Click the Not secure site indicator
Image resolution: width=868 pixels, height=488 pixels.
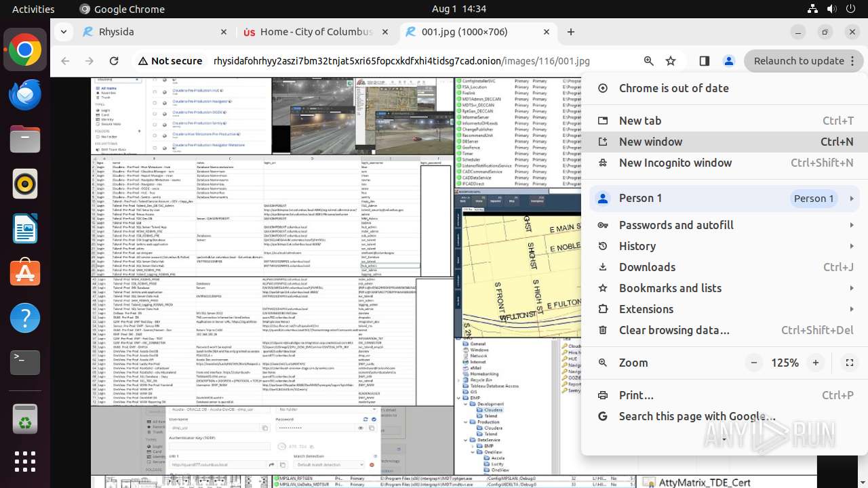[170, 61]
